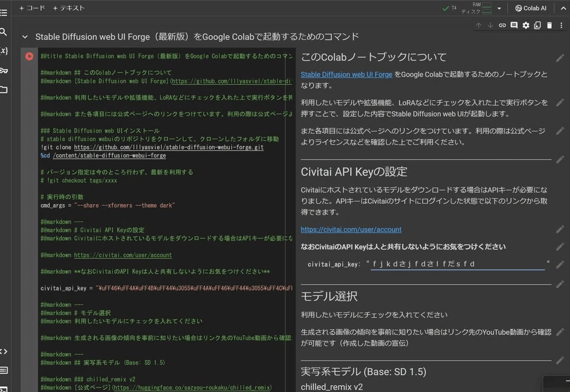Open the runtime resources dropdown arrow

499,8
